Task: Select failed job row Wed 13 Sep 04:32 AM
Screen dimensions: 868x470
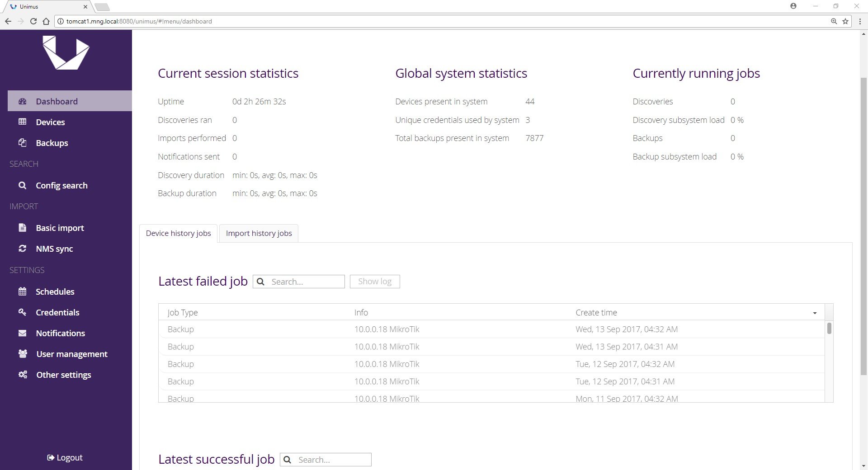Action: pos(491,329)
